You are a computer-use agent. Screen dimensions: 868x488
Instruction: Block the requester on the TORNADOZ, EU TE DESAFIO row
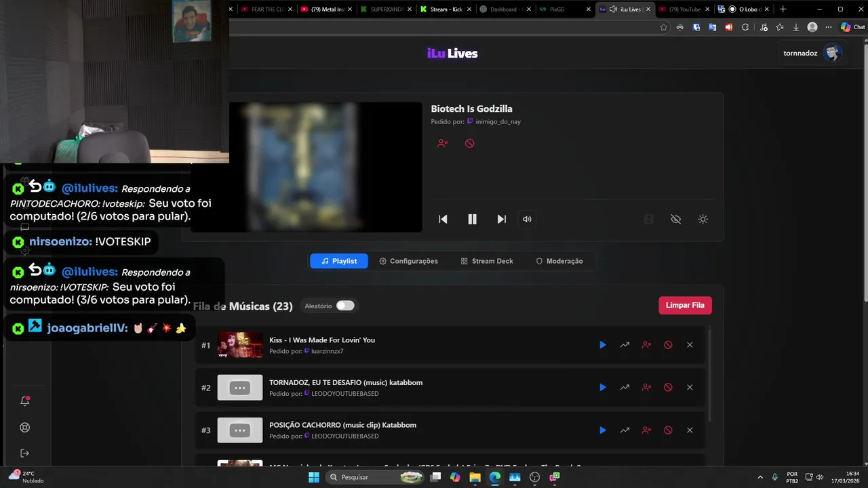[646, 388]
